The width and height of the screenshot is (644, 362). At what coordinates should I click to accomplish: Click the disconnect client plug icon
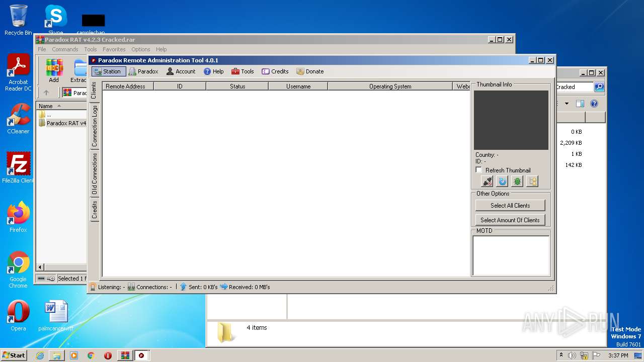487,182
